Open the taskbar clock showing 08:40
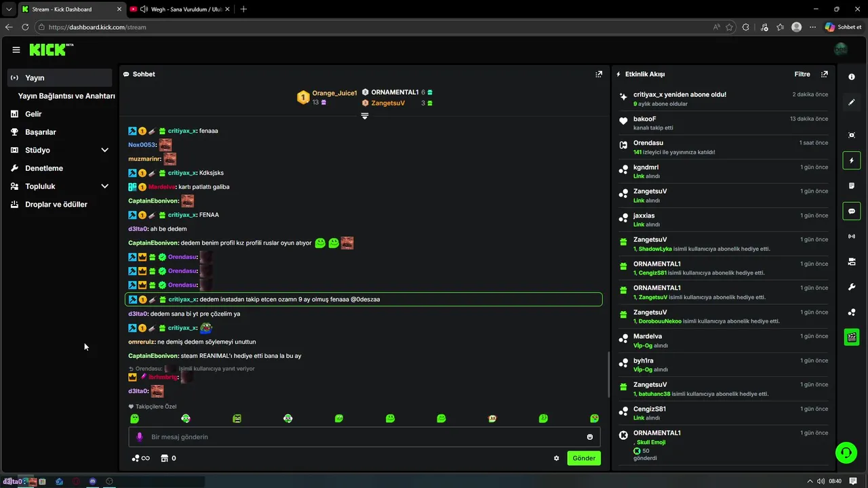 tap(835, 481)
